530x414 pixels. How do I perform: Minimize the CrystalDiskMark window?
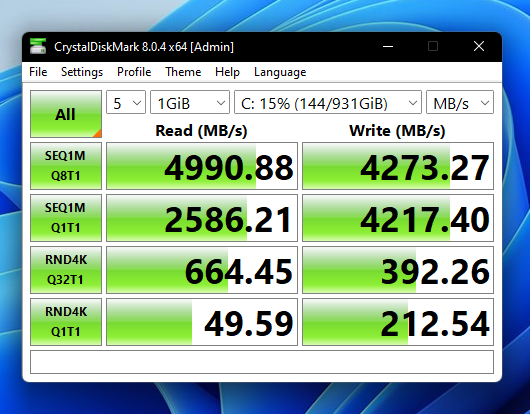[x=388, y=46]
